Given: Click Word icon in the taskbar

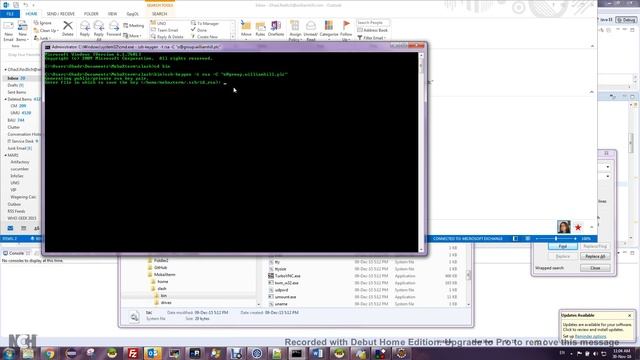Looking at the screenshot, I should coord(318,353).
